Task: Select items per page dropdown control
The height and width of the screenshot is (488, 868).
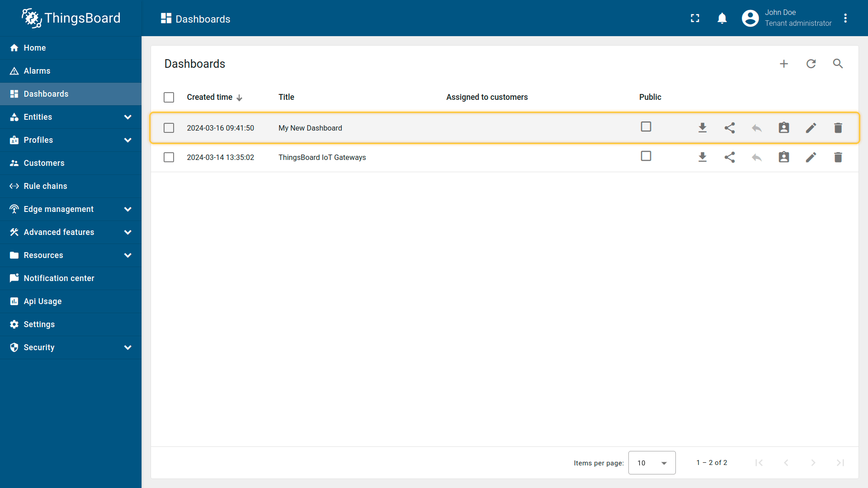Action: pyautogui.click(x=651, y=462)
